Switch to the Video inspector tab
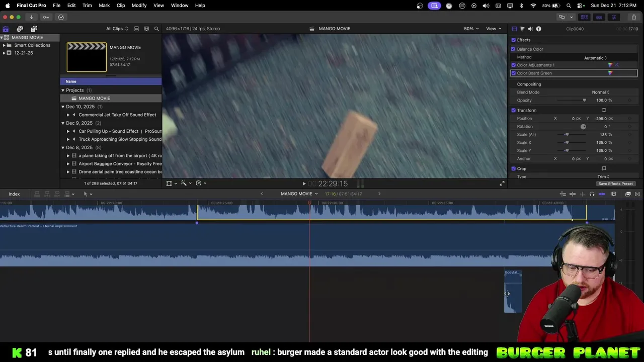 [x=514, y=29]
